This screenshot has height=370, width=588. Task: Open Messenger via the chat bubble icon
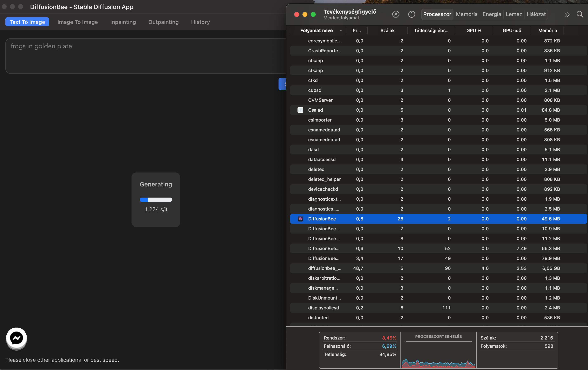[x=16, y=338]
